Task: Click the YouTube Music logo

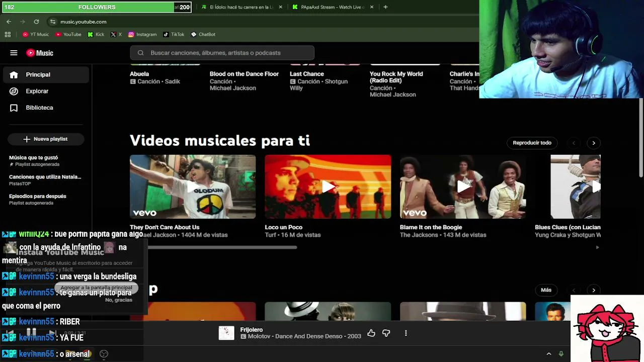Action: [x=40, y=53]
